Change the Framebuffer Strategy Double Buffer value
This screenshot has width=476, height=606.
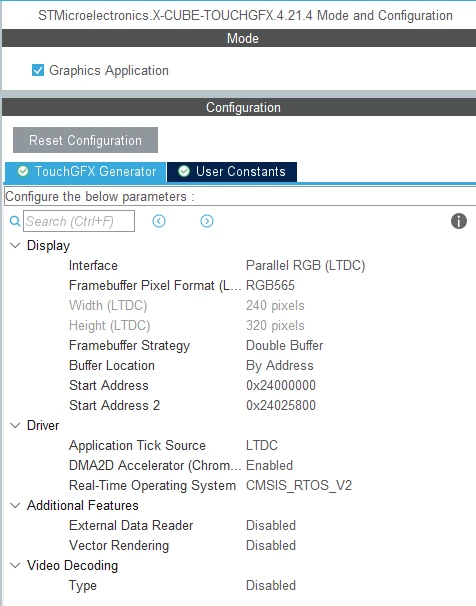pyautogui.click(x=284, y=346)
